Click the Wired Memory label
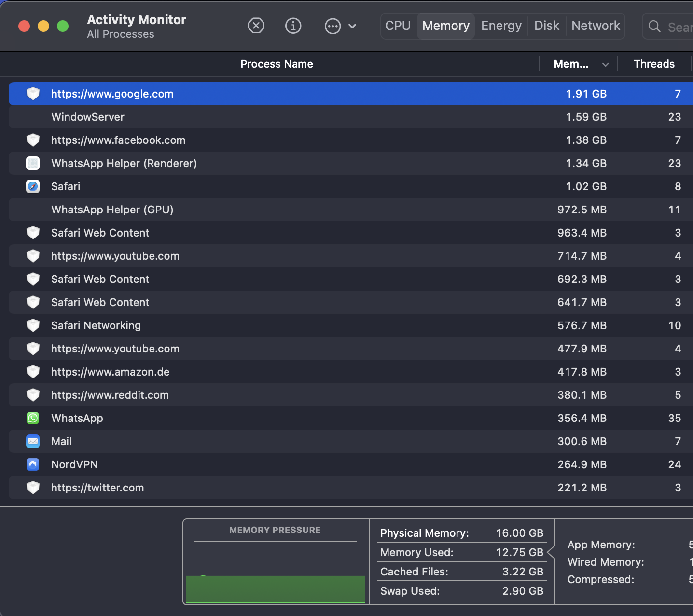This screenshot has height=616, width=693. [x=606, y=562]
